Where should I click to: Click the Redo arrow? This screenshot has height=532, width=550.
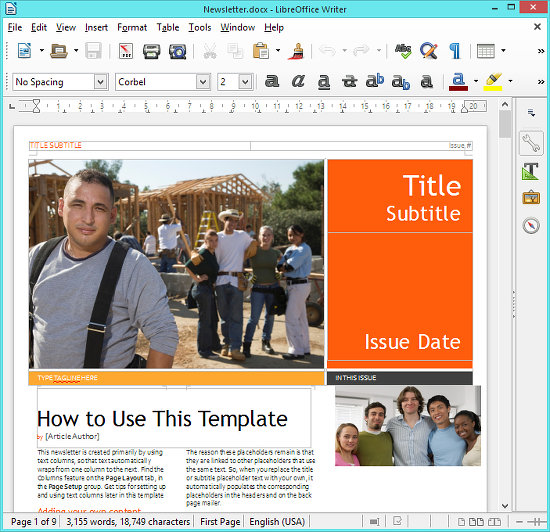tap(361, 50)
